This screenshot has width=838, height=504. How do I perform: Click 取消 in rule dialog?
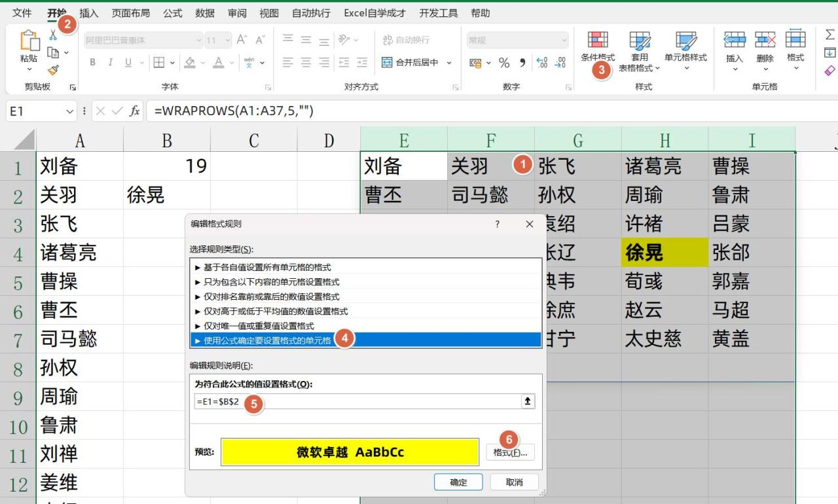coord(515,482)
